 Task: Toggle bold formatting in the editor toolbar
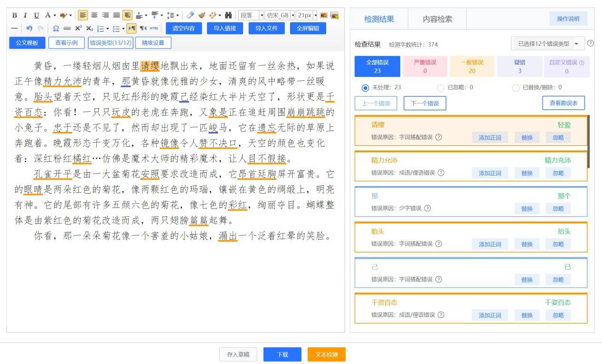14,15
